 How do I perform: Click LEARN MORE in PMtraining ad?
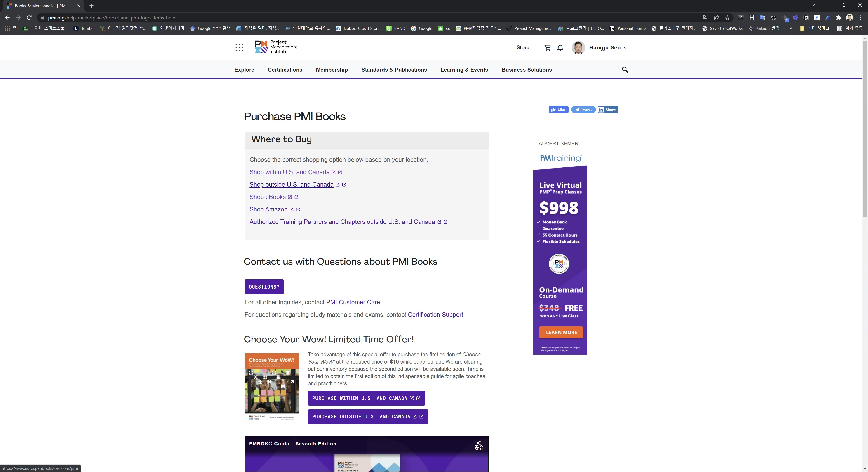pyautogui.click(x=561, y=333)
